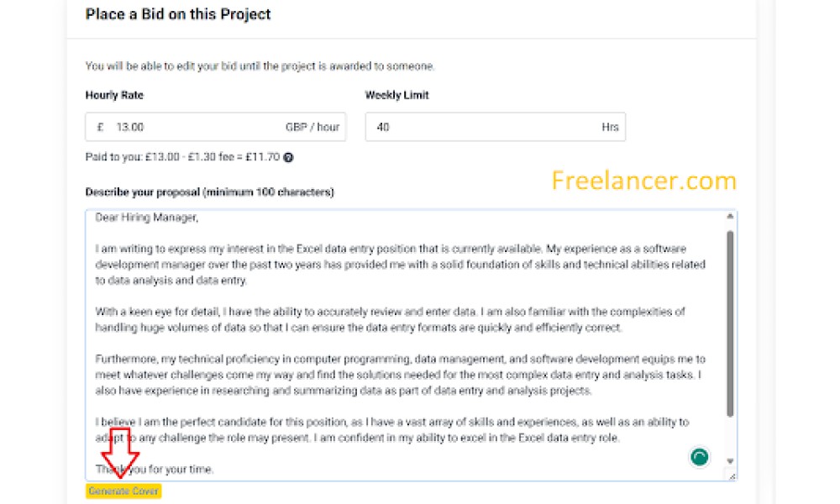This screenshot has height=504, width=840.
Task: Click the Freelancer.com yellow text
Action: [x=644, y=181]
